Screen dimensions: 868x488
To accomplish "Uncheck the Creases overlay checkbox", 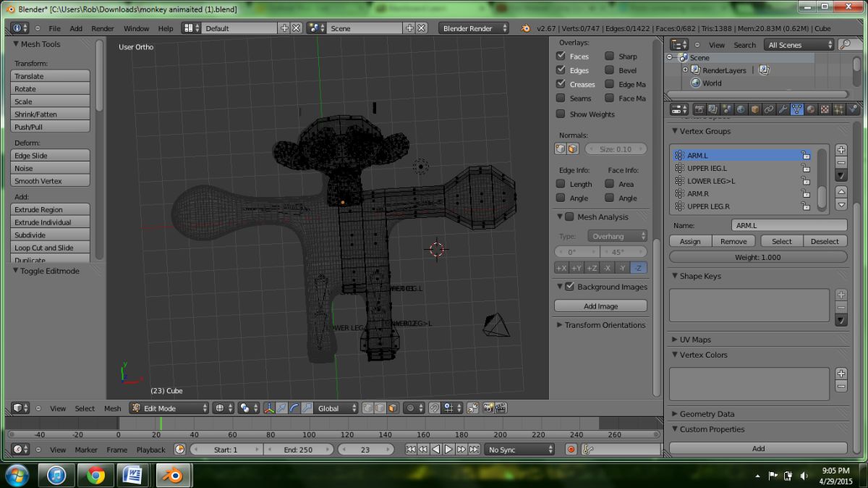I will point(561,83).
